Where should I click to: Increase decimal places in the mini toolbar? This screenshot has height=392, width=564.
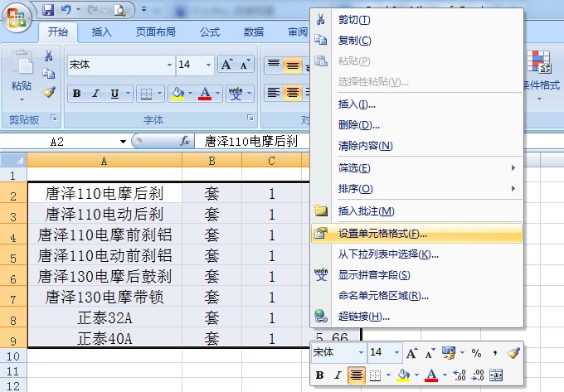click(x=459, y=375)
